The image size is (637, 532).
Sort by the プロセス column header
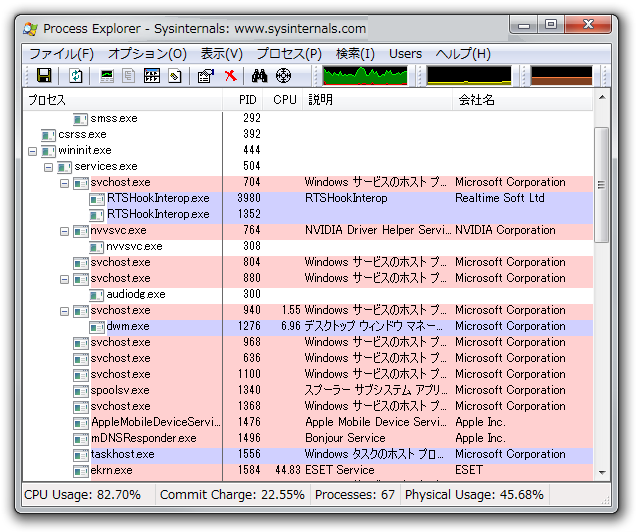click(123, 99)
